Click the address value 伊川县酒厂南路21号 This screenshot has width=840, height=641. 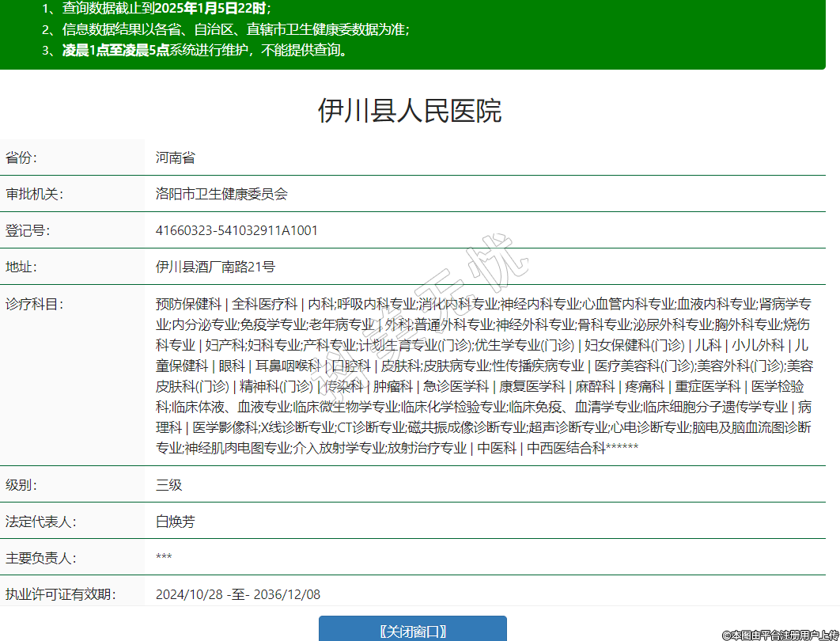coord(215,267)
